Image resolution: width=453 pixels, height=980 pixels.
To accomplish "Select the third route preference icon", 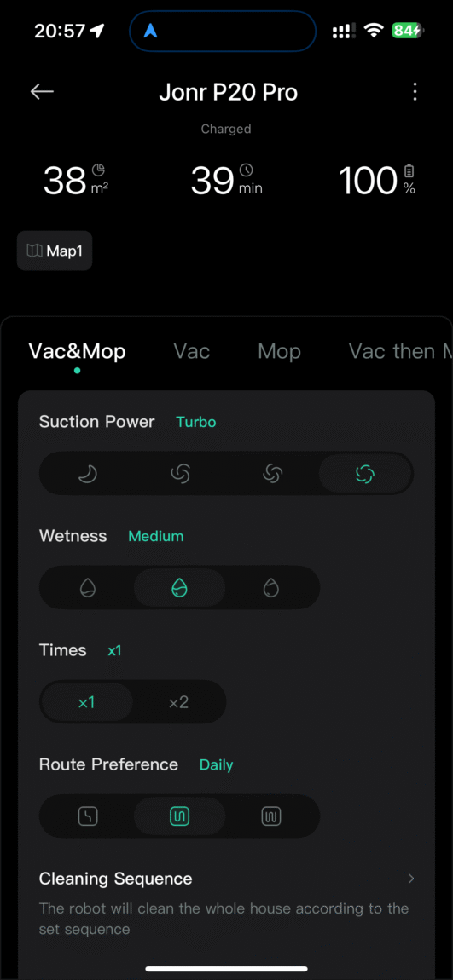I will 271,816.
